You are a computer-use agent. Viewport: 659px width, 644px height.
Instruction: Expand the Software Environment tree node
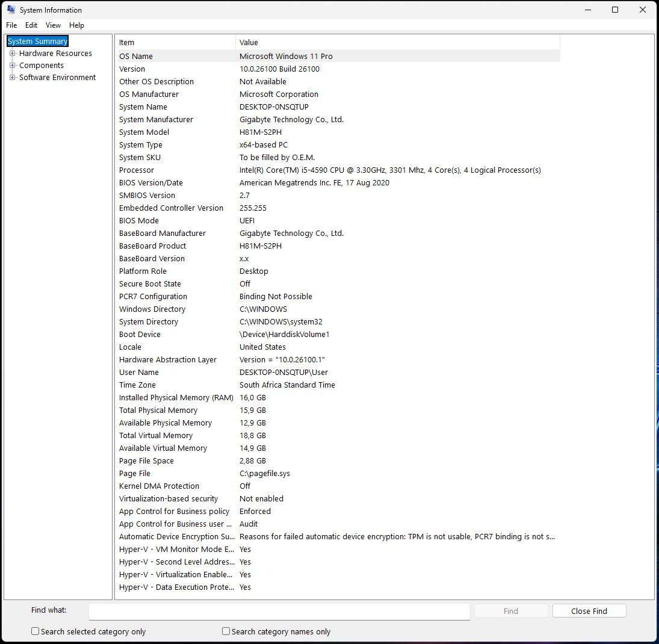(x=12, y=78)
